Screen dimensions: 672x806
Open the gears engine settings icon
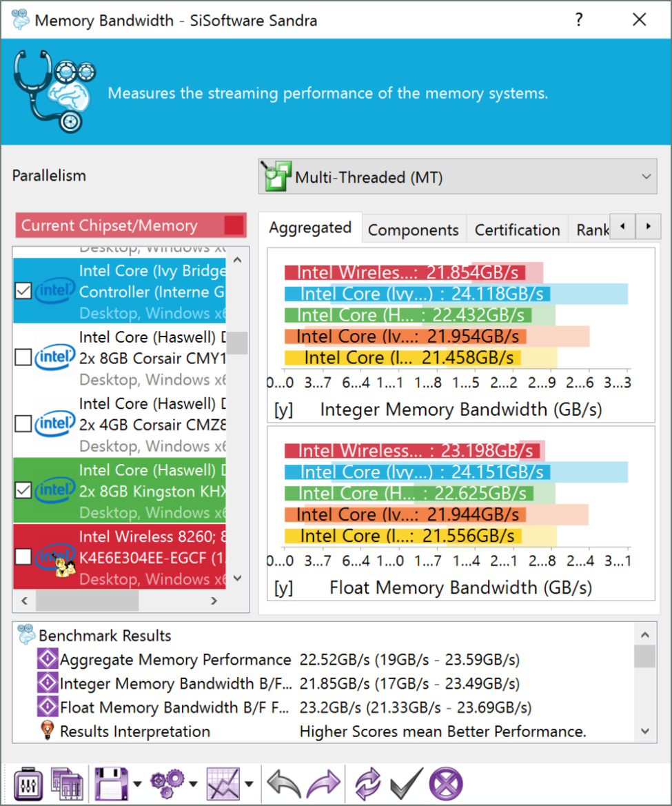click(167, 785)
